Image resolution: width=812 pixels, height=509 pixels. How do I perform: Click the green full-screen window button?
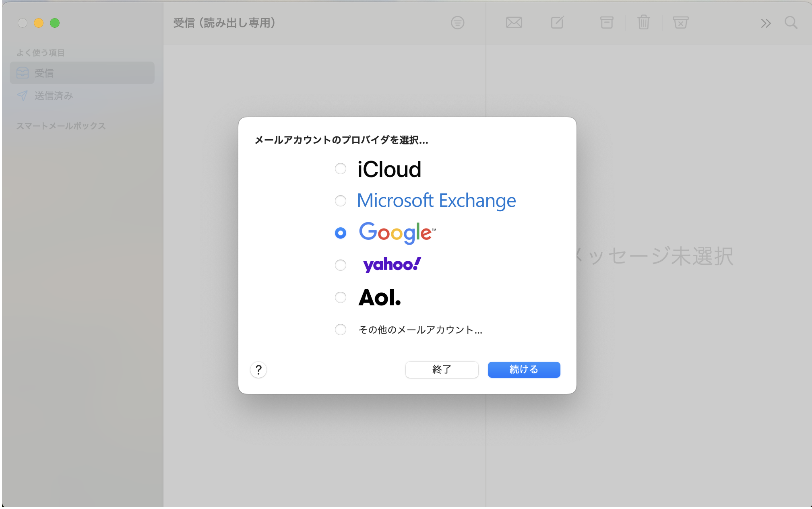tap(55, 23)
